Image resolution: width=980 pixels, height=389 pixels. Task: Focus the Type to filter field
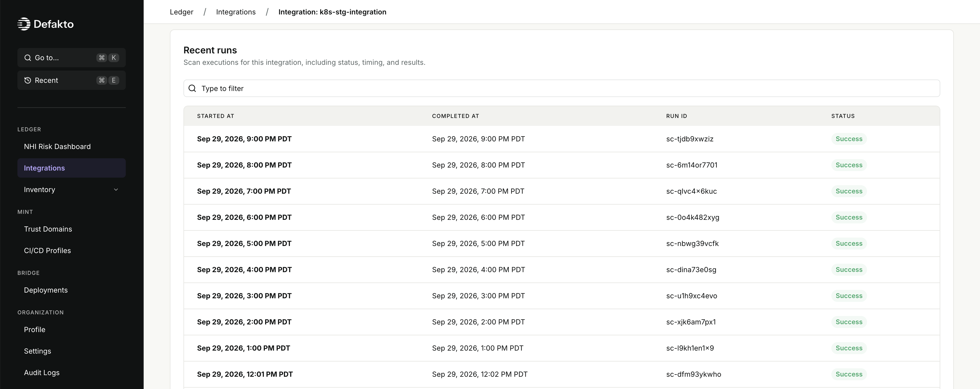point(562,88)
